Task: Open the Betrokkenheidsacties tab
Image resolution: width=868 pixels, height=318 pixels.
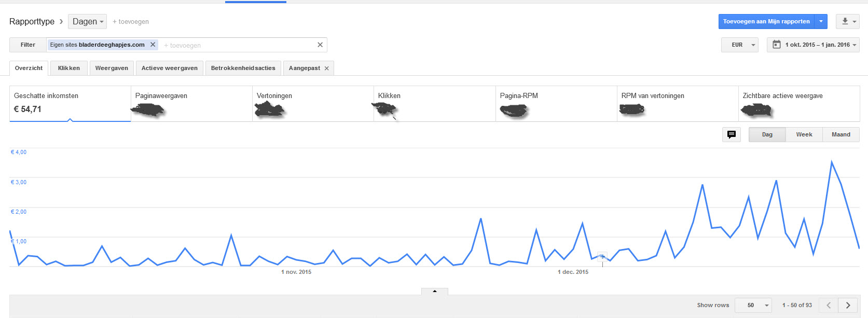Action: (243, 68)
